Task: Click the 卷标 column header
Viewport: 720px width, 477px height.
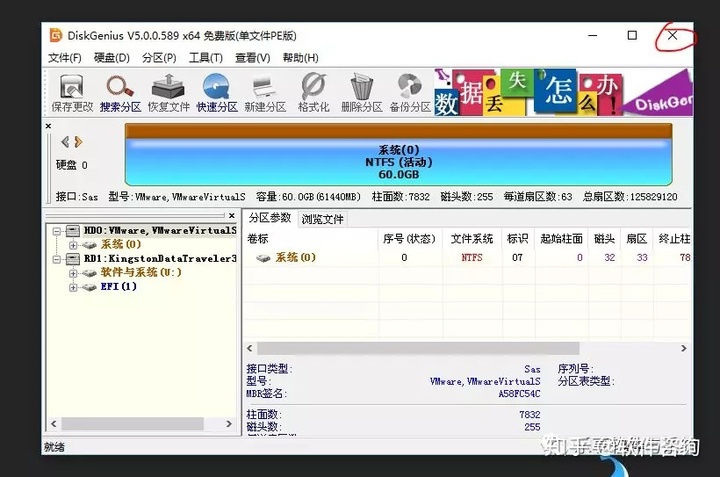Action: pos(310,239)
